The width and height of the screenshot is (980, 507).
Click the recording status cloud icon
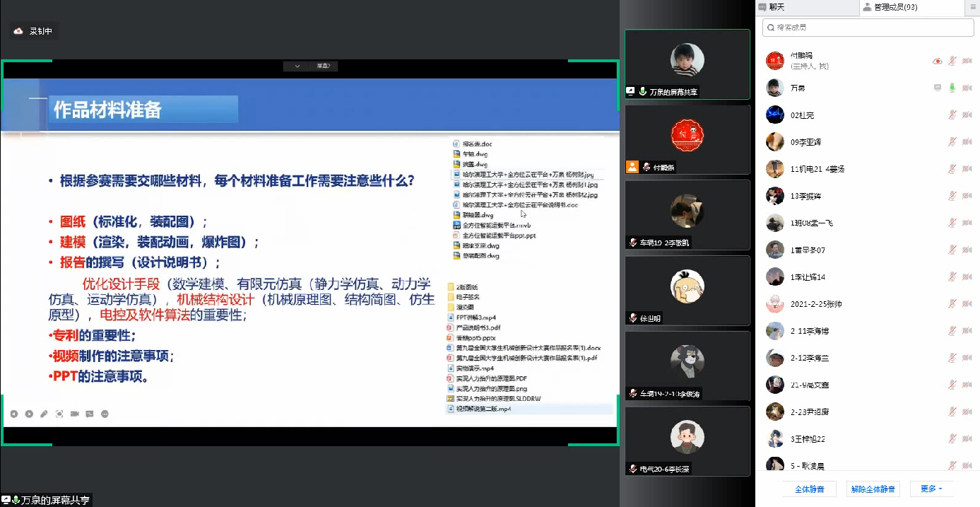click(x=18, y=31)
